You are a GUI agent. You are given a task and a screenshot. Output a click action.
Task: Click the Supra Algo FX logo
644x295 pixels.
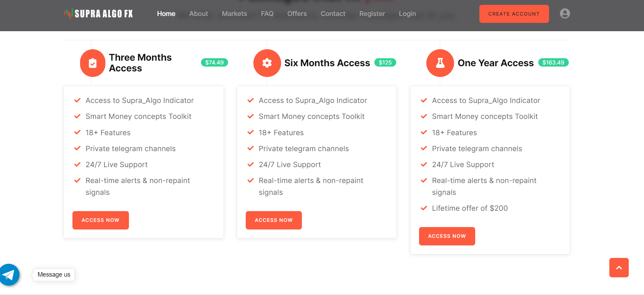(x=98, y=14)
